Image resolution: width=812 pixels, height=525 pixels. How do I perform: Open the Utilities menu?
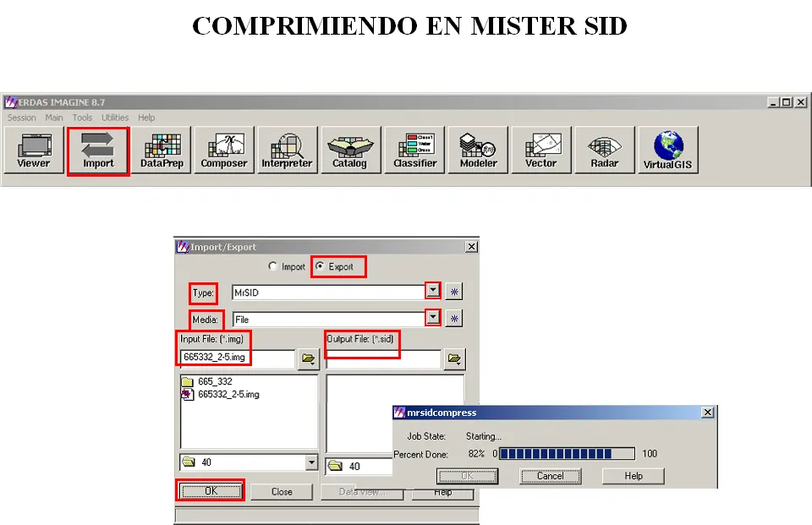pos(115,118)
